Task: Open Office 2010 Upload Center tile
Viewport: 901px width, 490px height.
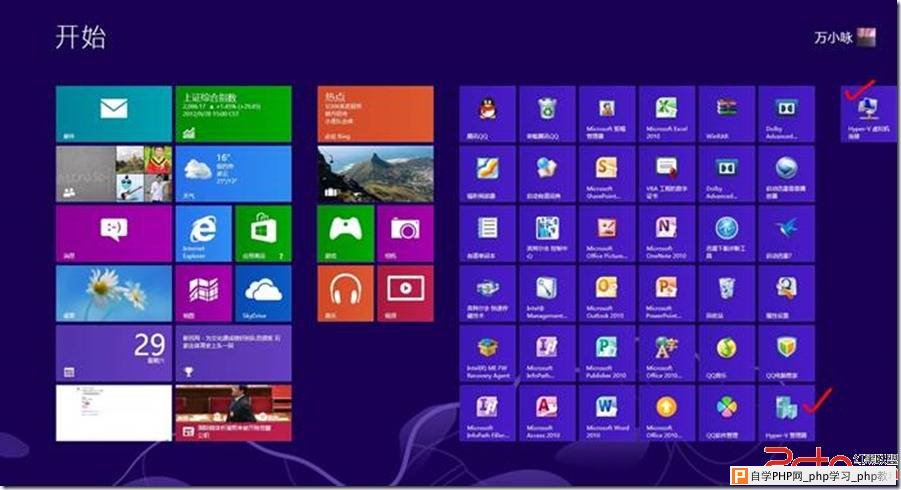Action: 667,412
